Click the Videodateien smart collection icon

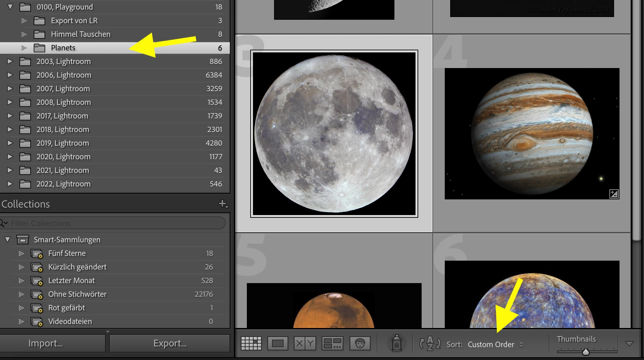point(37,322)
